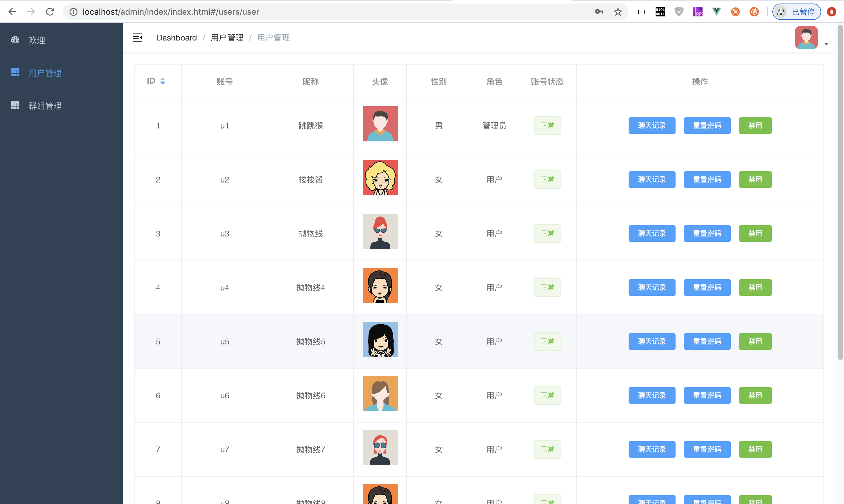Click the shield extension icon
The height and width of the screenshot is (504, 844).
(x=678, y=12)
